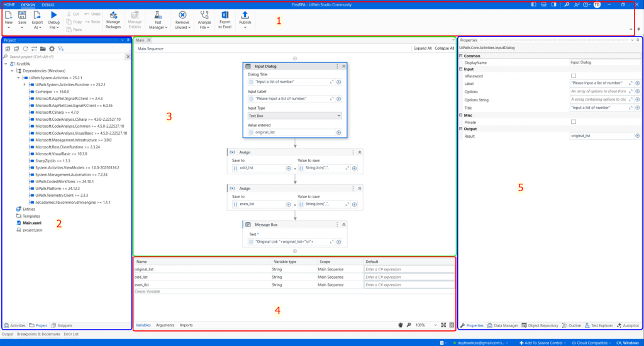Open project folder via folder icon
Viewport: 644px width, 346px height.
click(x=43, y=48)
